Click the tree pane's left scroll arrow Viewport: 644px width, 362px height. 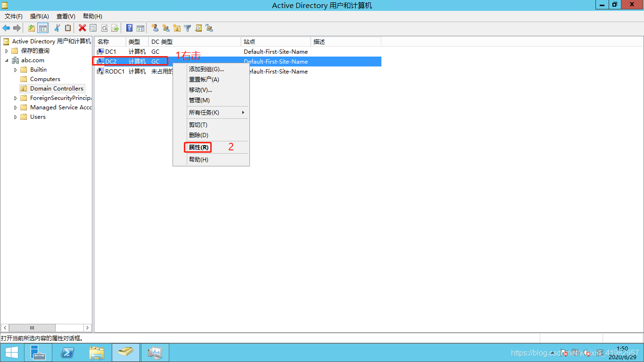[x=5, y=328]
